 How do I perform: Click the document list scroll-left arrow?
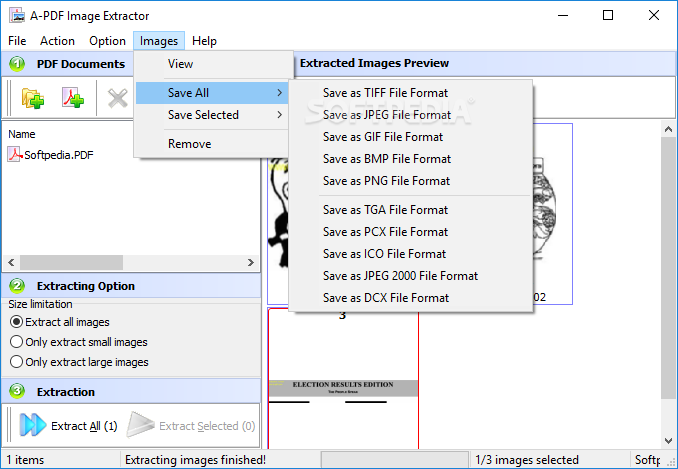click(x=11, y=262)
